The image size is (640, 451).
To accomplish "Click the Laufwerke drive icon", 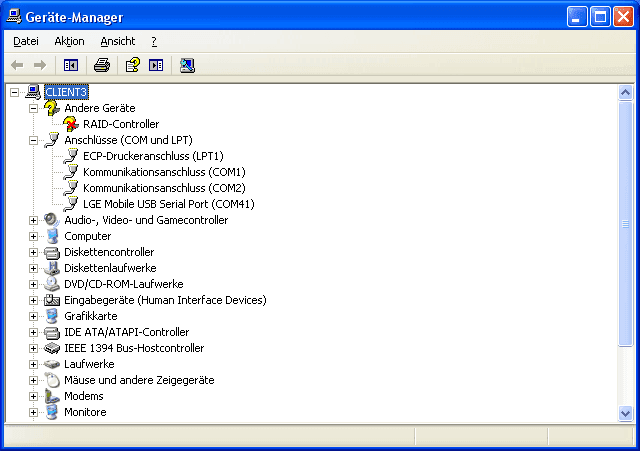I will pos(52,364).
